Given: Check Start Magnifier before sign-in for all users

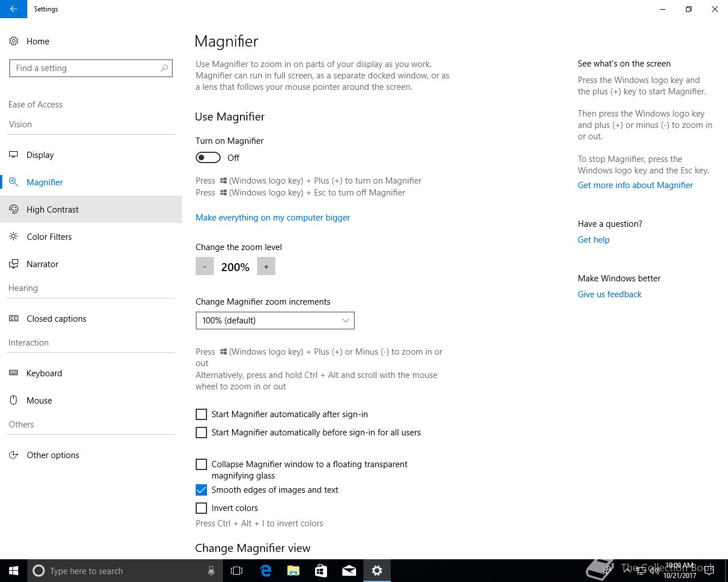Looking at the screenshot, I should click(x=201, y=433).
